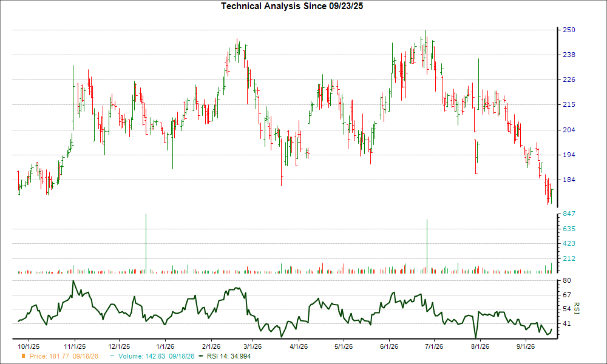Screen dimensions: 607x364
Task: Click the 194 price axis label
Action: tap(569, 155)
